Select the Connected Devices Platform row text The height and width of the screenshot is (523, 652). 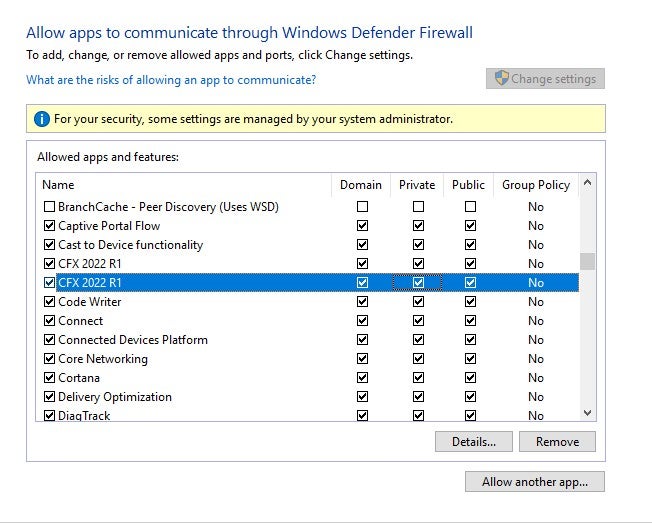click(133, 340)
